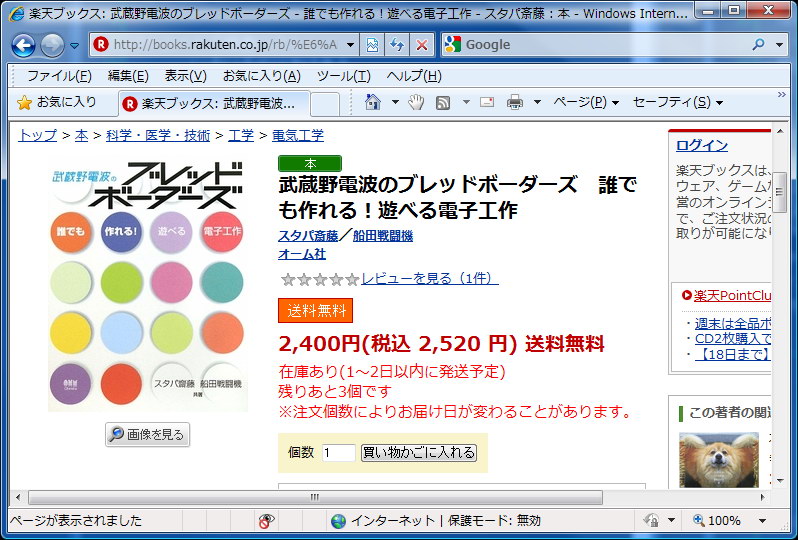Open the recent pages dropdown beside Forward
The width and height of the screenshot is (798, 540).
point(74,46)
